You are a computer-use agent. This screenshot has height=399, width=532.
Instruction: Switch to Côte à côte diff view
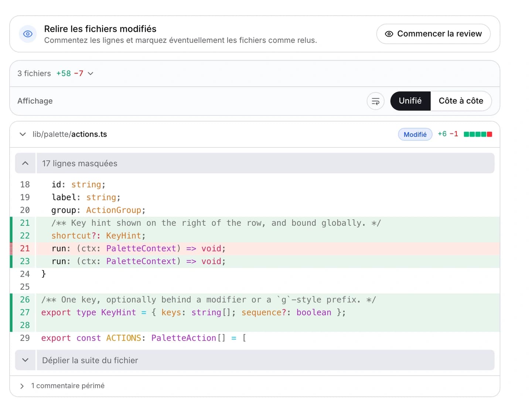click(461, 101)
